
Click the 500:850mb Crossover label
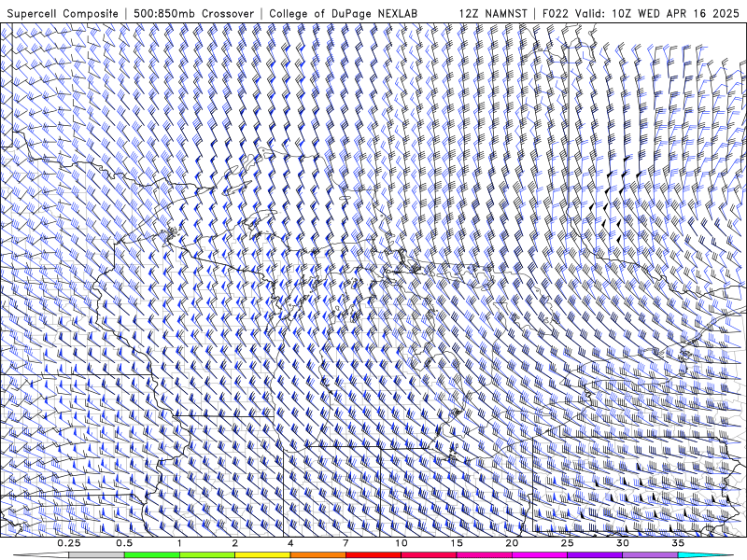193,13
